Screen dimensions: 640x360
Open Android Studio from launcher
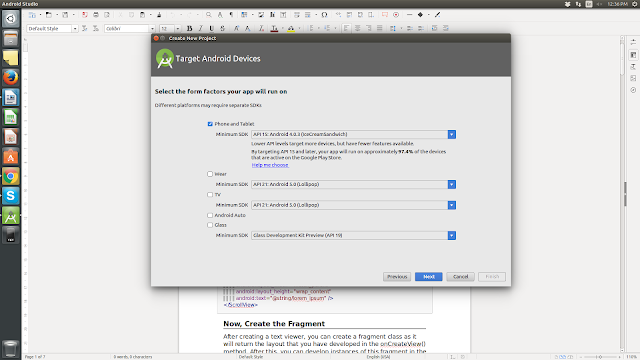pyautogui.click(x=11, y=216)
